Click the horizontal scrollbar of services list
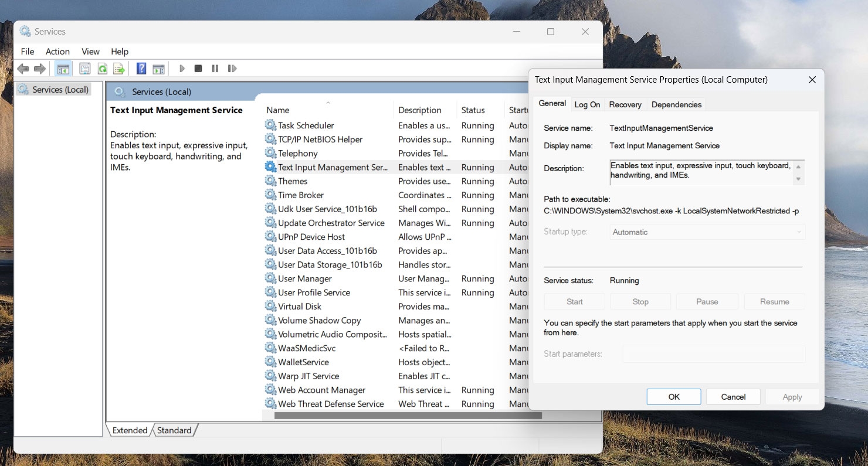 click(x=407, y=416)
